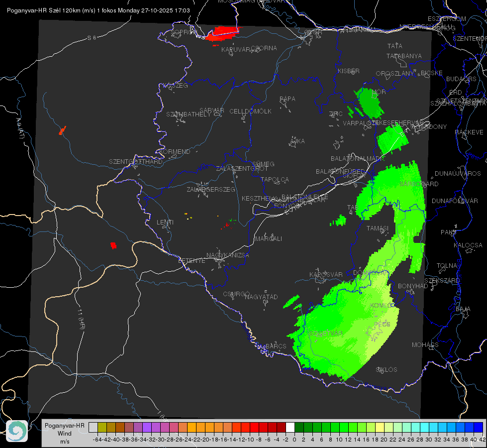Click the 'Poganyvar-HR Wind m/s' legend label
The image size is (487, 448).
click(x=65, y=434)
